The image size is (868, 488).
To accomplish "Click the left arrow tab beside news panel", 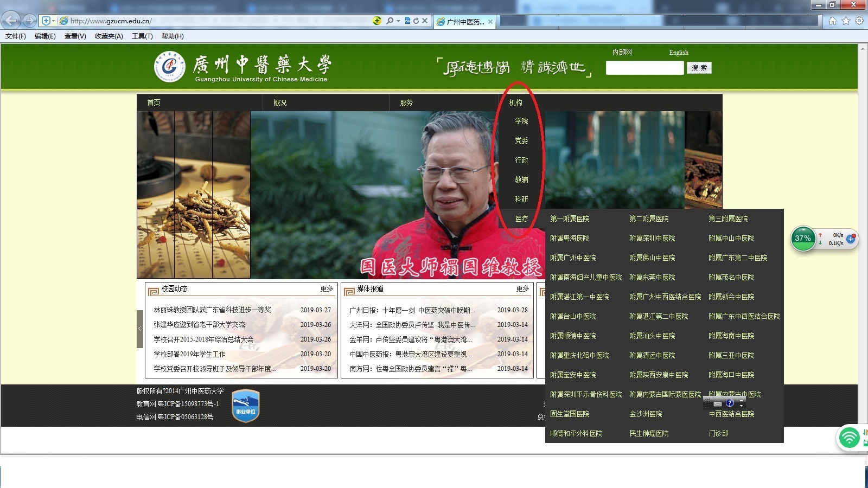I will coord(140,329).
